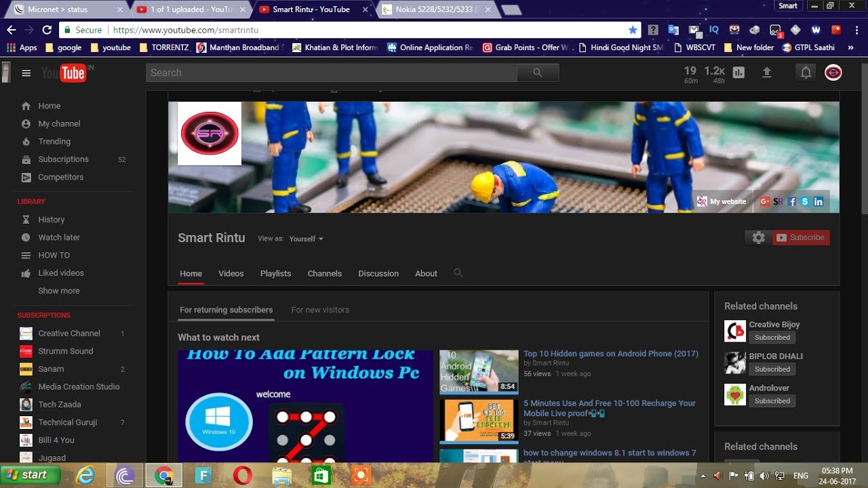868x488 pixels.
Task: Click the Google Translate extension icon
Action: pyautogui.click(x=673, y=30)
